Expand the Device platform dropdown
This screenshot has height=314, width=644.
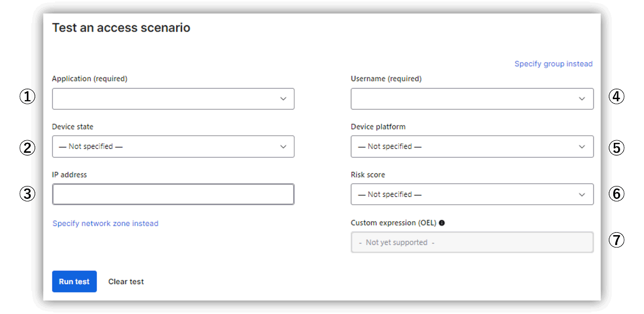[471, 147]
